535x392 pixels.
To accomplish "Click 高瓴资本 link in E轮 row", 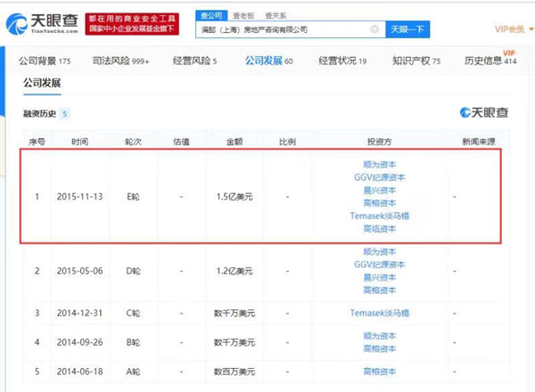I will coord(380,228).
